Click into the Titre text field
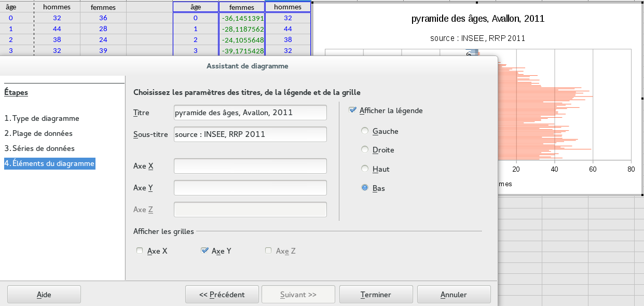This screenshot has height=306, width=644. pyautogui.click(x=250, y=113)
